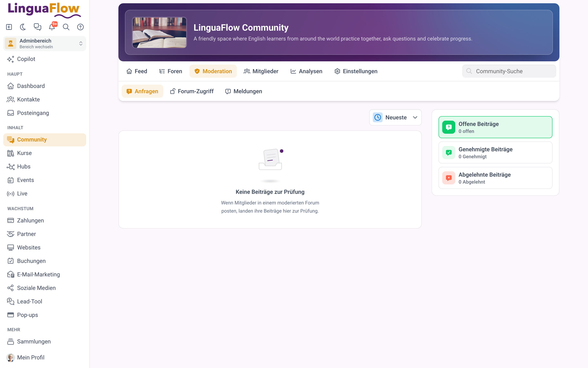Open Buchungen bookings

click(45, 261)
